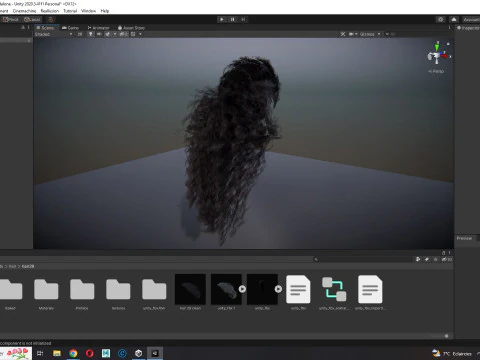This screenshot has width=480, height=360.
Task: Open the grid settings dropdown arrow
Action: 140,34
